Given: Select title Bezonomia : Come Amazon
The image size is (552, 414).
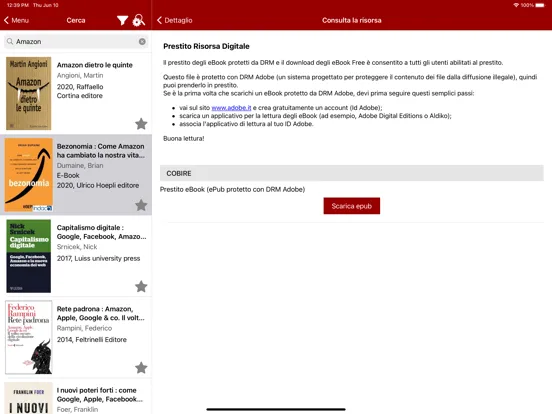Looking at the screenshot, I should (101, 151).
